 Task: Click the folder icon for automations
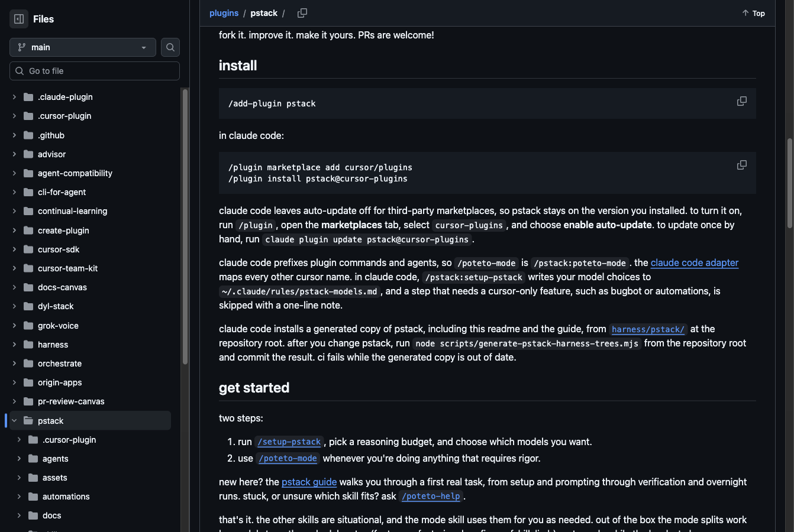tap(33, 497)
